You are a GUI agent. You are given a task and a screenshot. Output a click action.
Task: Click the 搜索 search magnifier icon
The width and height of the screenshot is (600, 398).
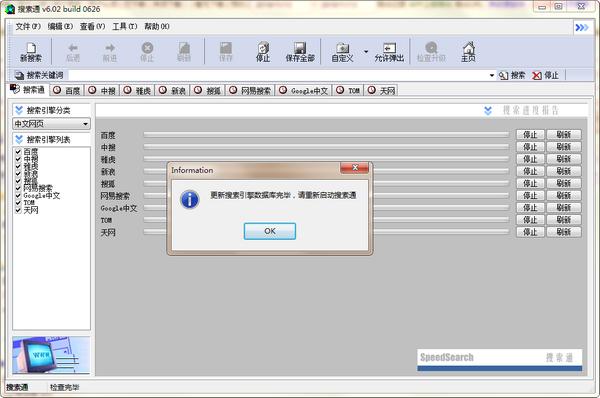(503, 75)
